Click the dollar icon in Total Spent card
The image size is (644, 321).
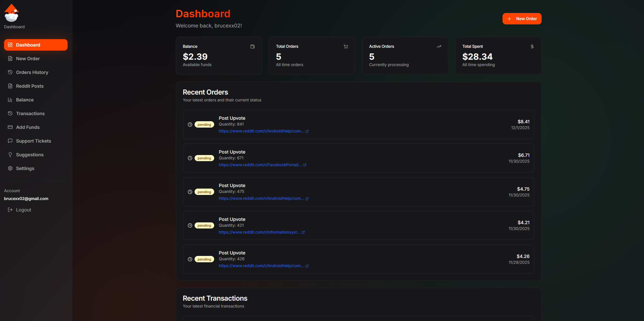tap(532, 47)
